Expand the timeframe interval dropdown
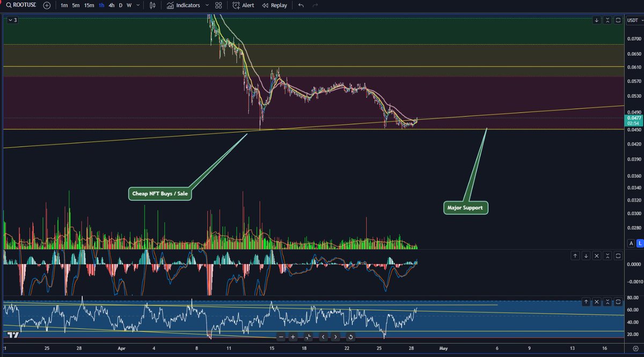 (x=139, y=5)
